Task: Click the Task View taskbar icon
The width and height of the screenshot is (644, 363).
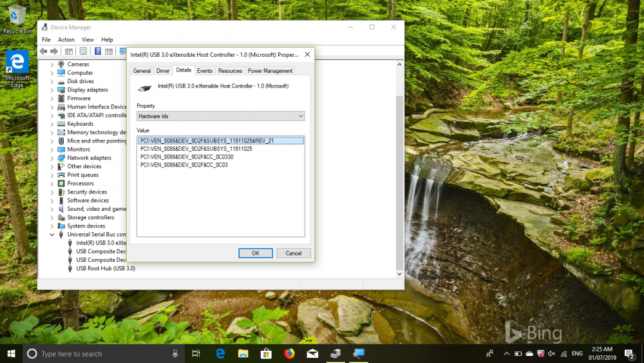Action: click(x=196, y=353)
